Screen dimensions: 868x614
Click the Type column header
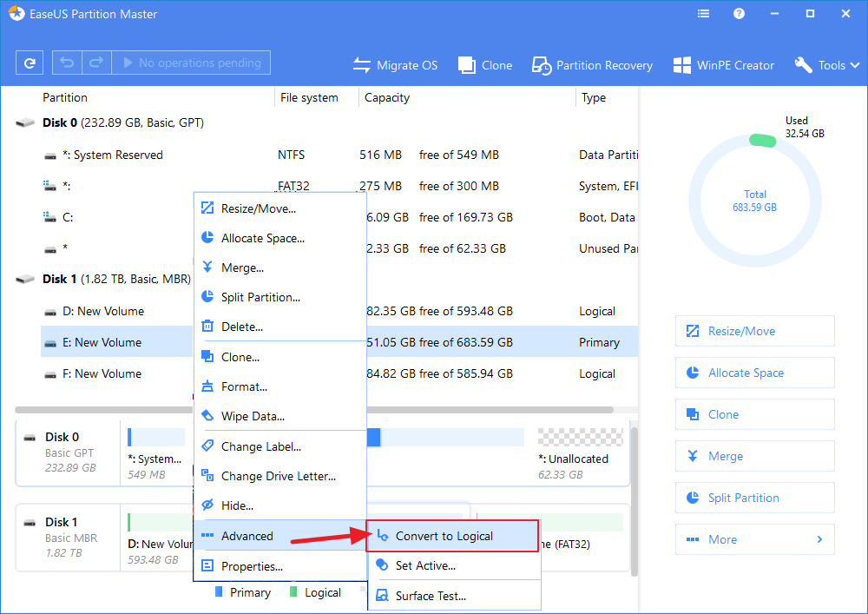point(594,97)
